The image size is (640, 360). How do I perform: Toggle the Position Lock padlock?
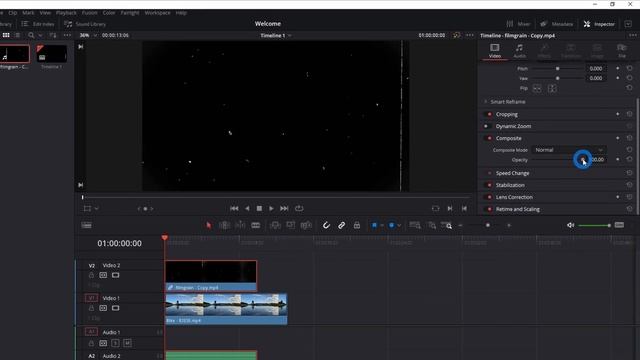tap(357, 225)
